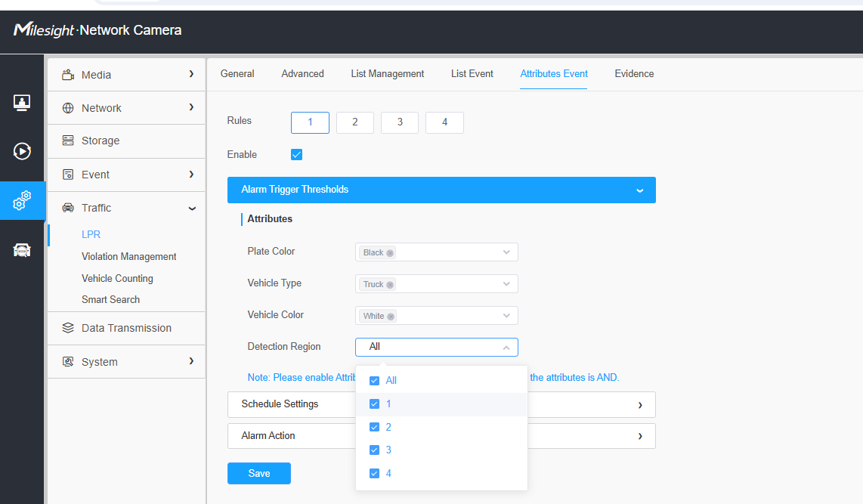This screenshot has width=863, height=504.
Task: Click the Storage drive icon
Action: point(68,141)
